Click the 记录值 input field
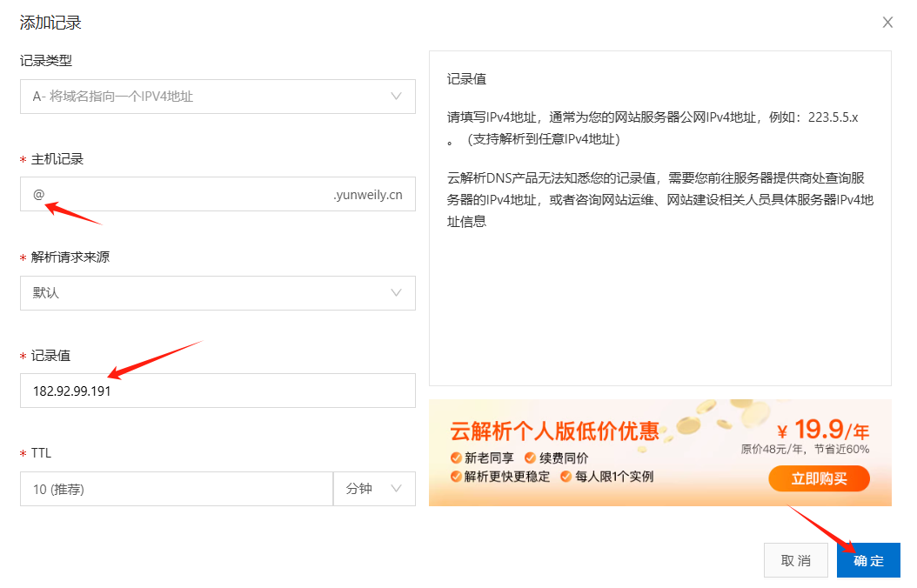 tap(218, 391)
